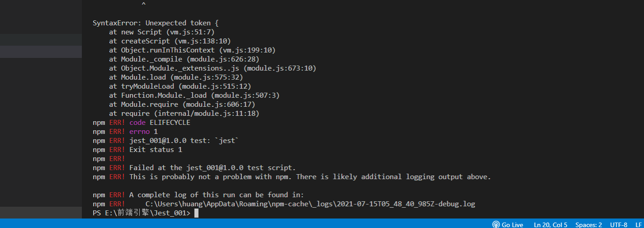Click the SyntaxError: Unexpected token line

[x=156, y=23]
